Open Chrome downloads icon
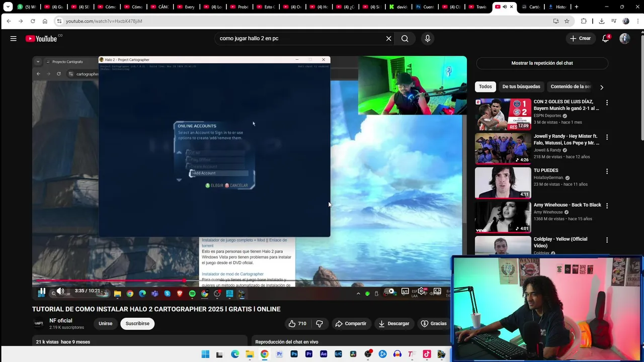This screenshot has height=362, width=644. click(x=601, y=21)
